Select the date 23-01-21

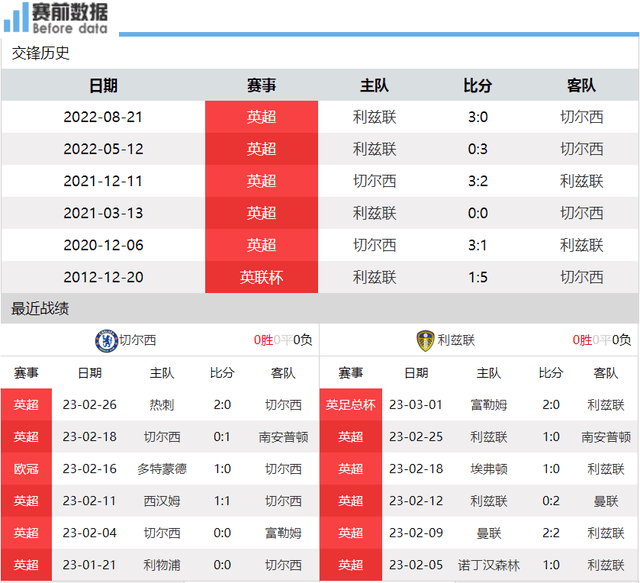coord(89,565)
